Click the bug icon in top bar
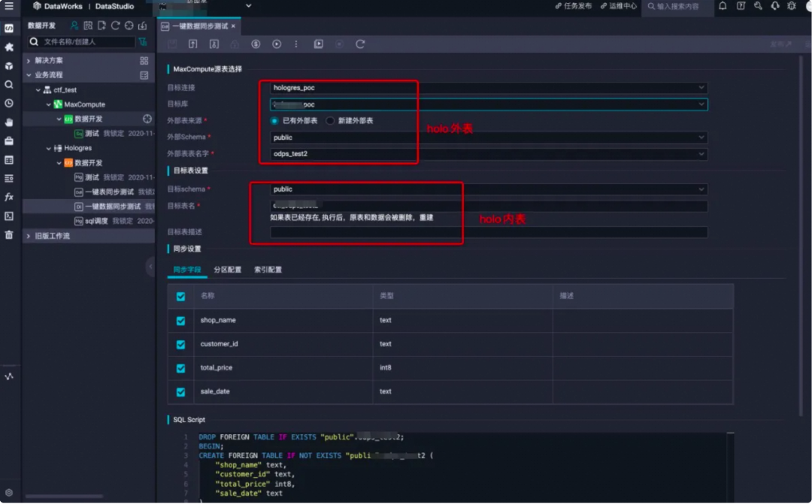Screen dimensions: 812x504 (x=792, y=6)
